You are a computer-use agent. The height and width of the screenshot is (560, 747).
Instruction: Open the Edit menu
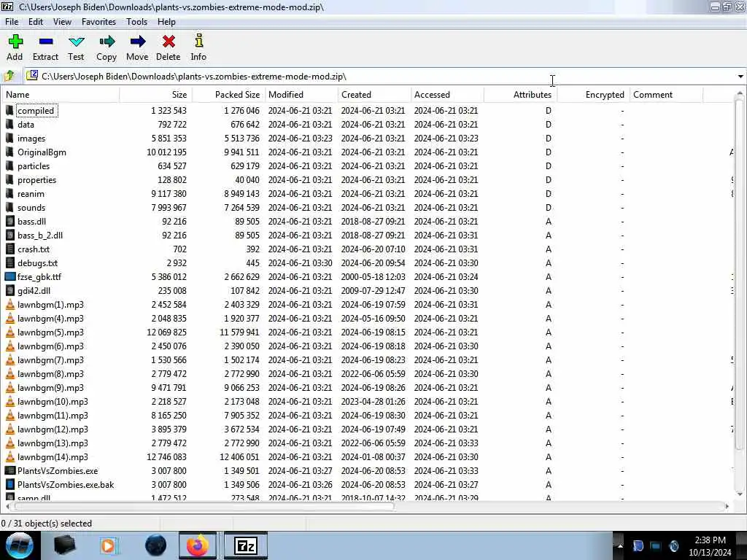point(36,22)
